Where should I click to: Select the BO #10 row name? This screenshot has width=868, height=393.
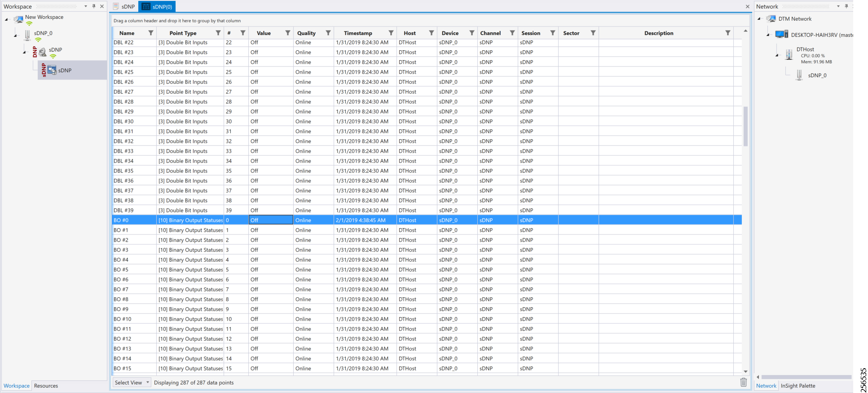point(122,319)
